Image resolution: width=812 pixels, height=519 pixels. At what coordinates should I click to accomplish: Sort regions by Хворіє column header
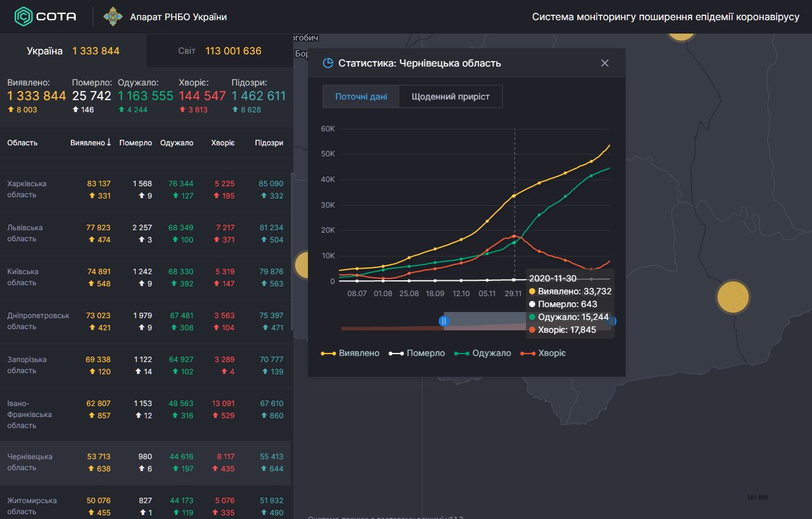pyautogui.click(x=222, y=143)
